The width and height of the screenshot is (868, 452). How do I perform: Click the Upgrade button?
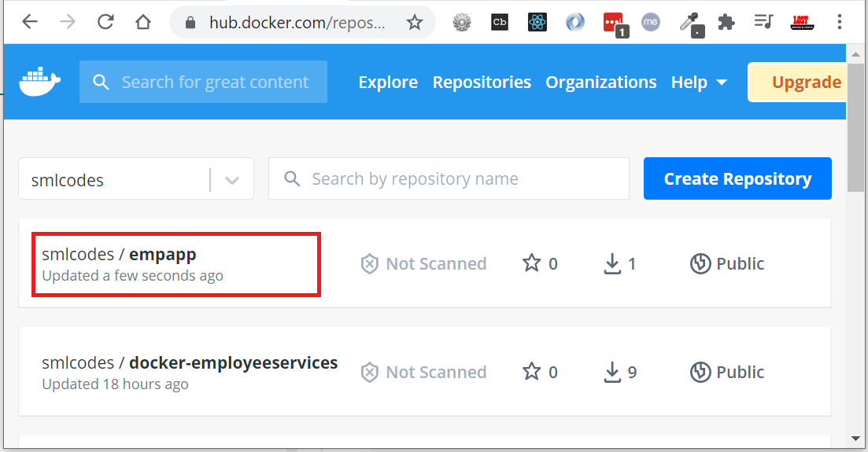coord(797,83)
